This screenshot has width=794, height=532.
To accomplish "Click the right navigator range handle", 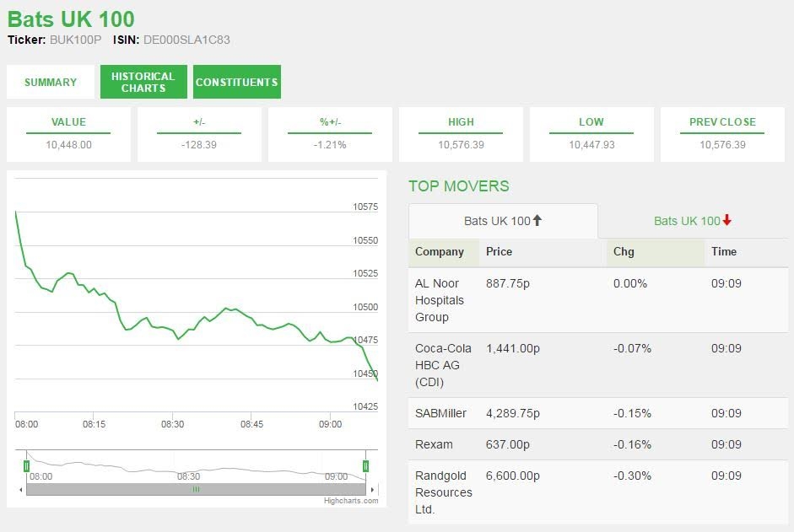I will [365, 465].
